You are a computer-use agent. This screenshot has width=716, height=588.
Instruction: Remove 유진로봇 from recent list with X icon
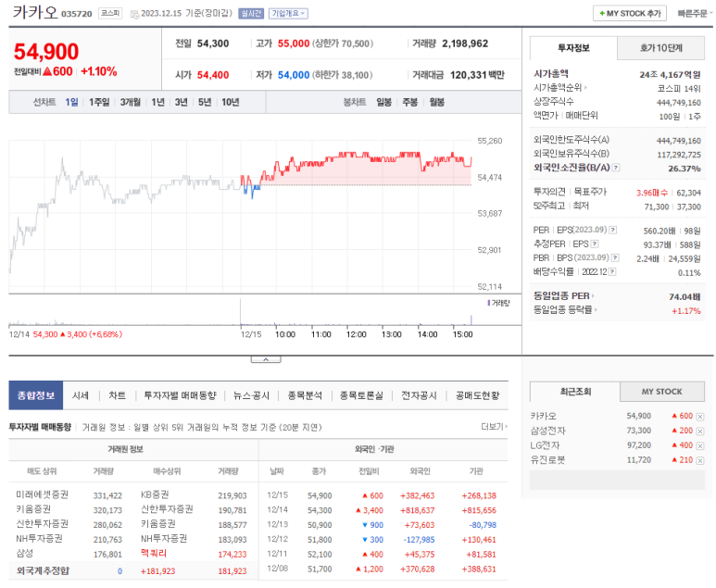700,460
